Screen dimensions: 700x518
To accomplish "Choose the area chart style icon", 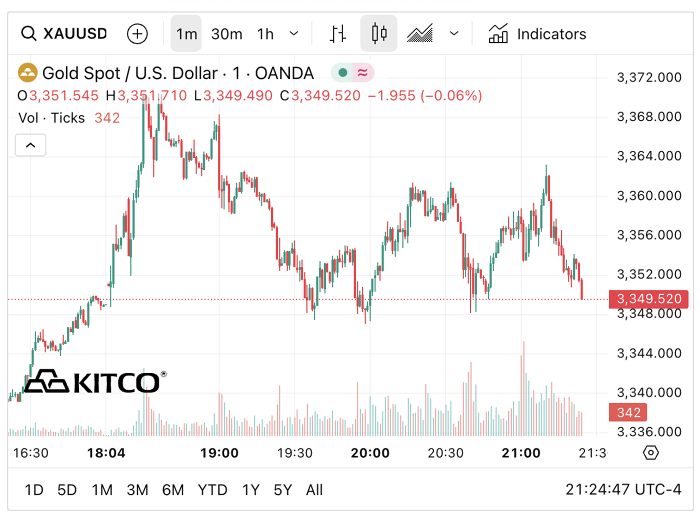I will click(x=420, y=33).
